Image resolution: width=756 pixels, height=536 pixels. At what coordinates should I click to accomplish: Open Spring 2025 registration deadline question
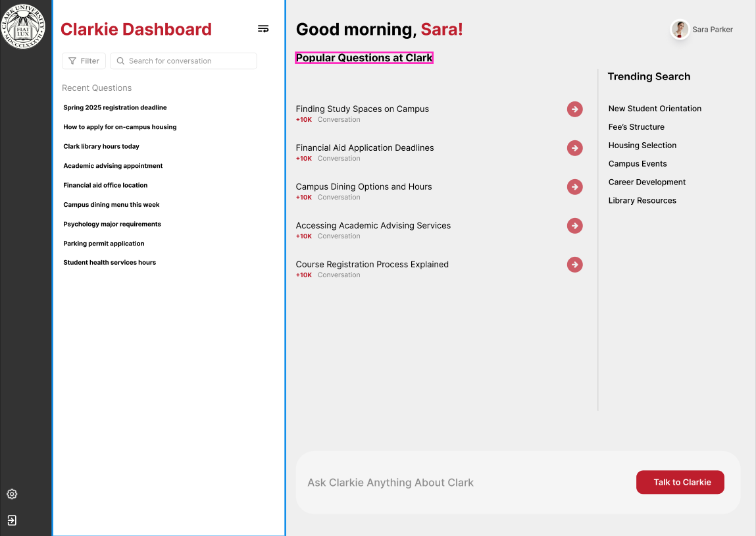pyautogui.click(x=114, y=107)
